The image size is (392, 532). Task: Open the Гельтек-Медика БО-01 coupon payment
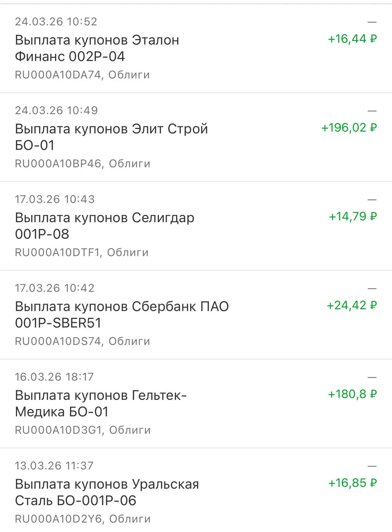[x=196, y=404]
